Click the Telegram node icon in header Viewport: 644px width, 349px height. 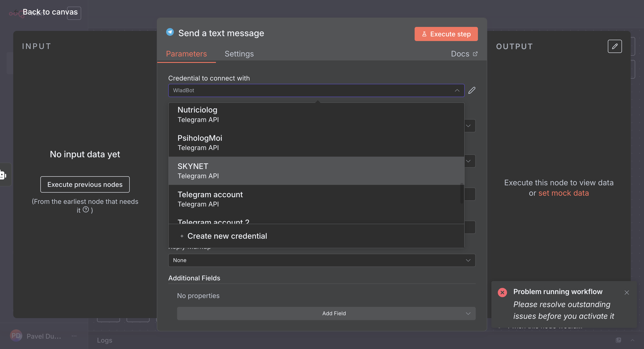[x=170, y=32]
